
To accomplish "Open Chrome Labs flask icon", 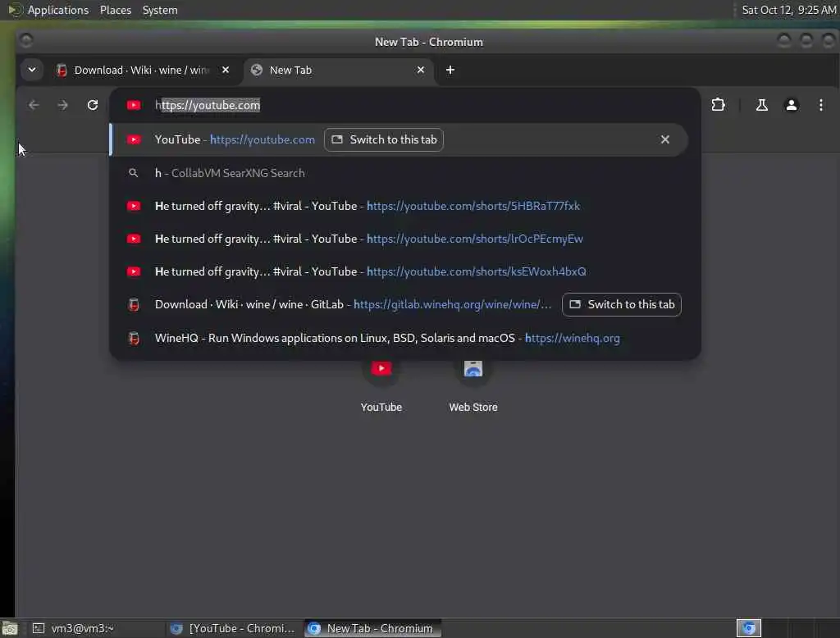I will [761, 105].
